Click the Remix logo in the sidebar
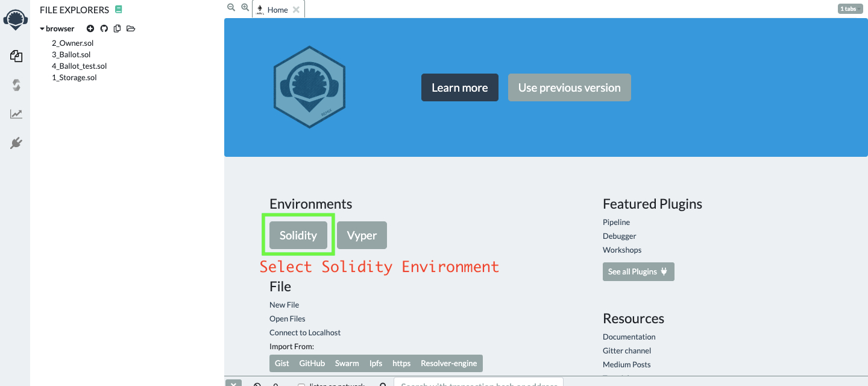Viewport: 868px width, 386px height. (16, 21)
